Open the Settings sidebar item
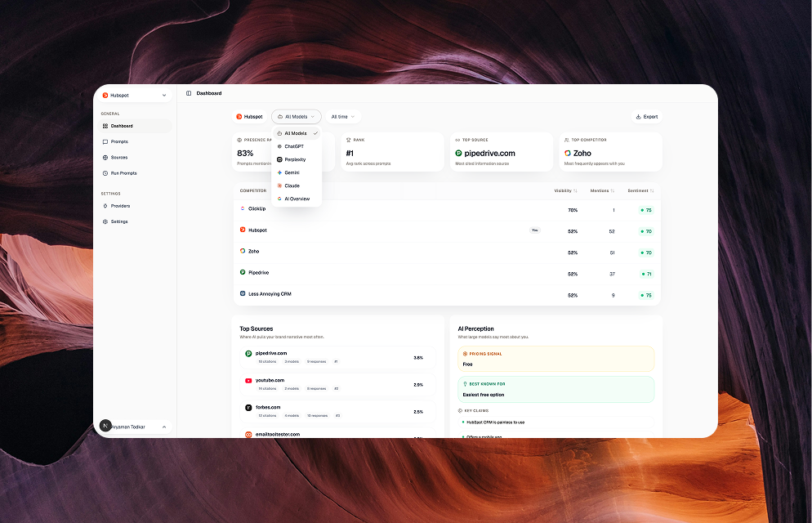This screenshot has width=812, height=523. point(135,221)
